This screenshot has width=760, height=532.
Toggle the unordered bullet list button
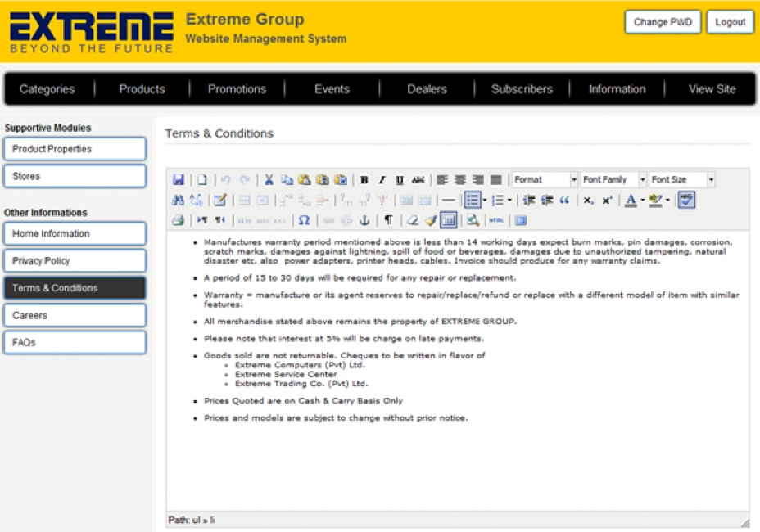tap(472, 200)
